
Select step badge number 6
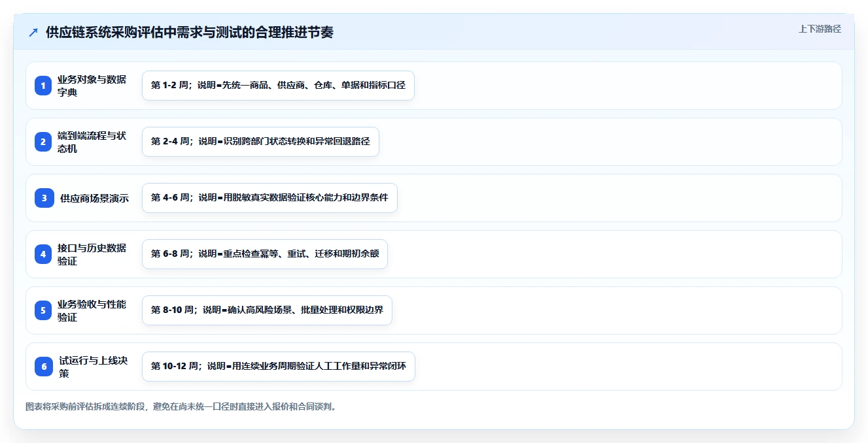coord(44,367)
